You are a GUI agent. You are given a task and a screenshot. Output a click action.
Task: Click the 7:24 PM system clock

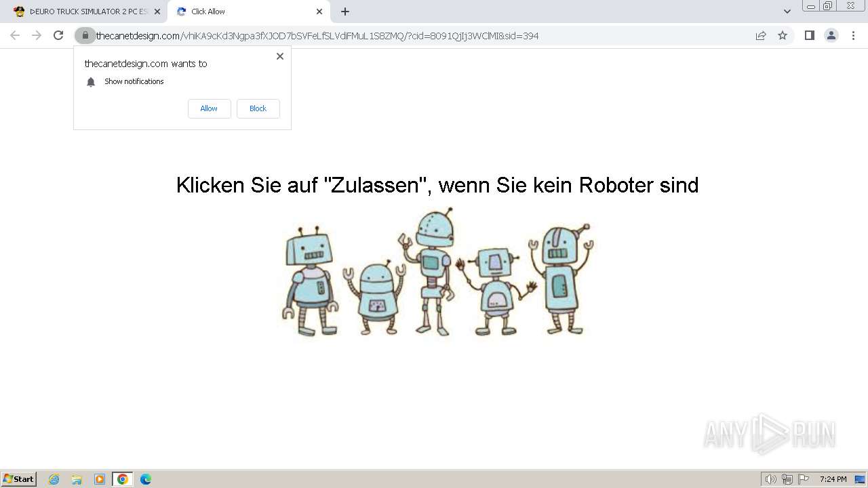tap(833, 479)
